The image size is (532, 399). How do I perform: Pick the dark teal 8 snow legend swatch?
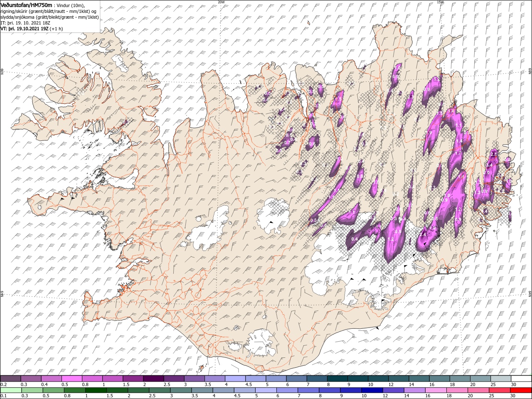(x=337, y=378)
